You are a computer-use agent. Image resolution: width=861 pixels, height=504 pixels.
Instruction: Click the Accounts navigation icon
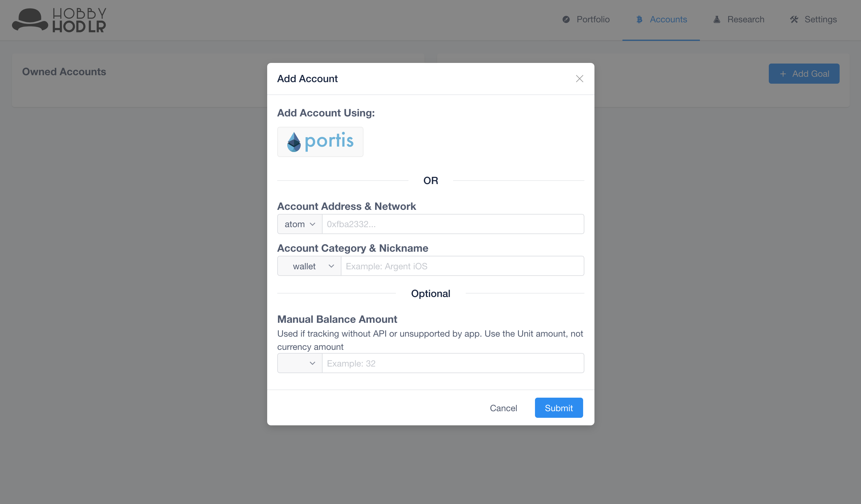click(x=639, y=19)
